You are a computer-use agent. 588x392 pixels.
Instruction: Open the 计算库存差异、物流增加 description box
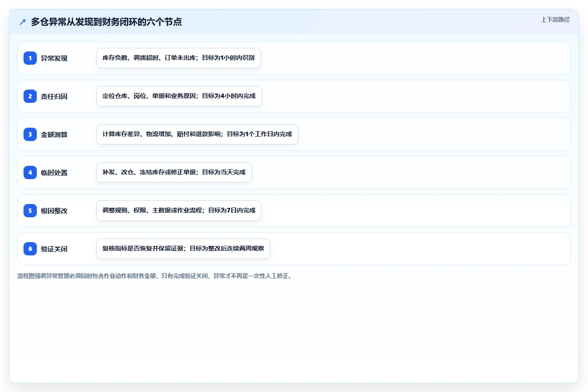197,134
